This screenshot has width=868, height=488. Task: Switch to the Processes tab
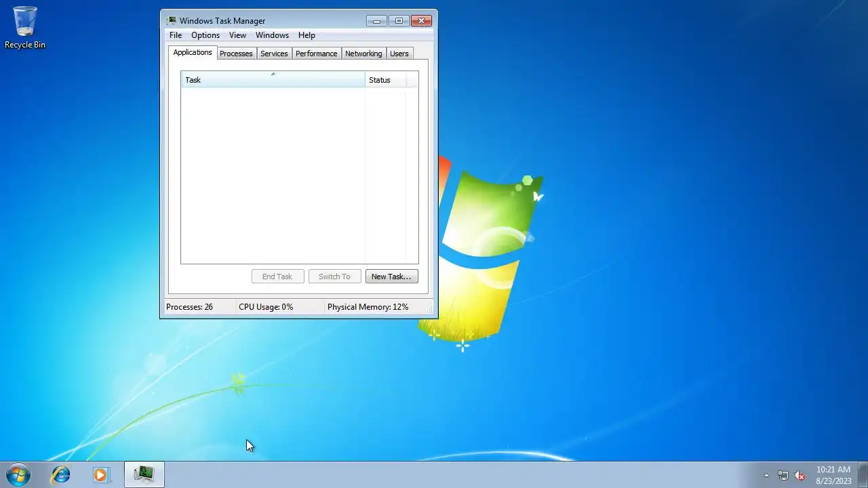point(236,54)
